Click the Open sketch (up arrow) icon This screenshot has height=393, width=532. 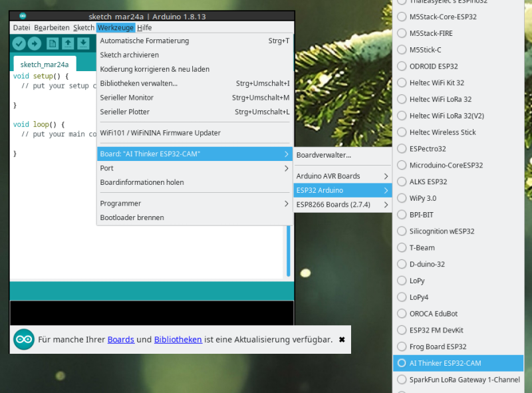point(68,43)
